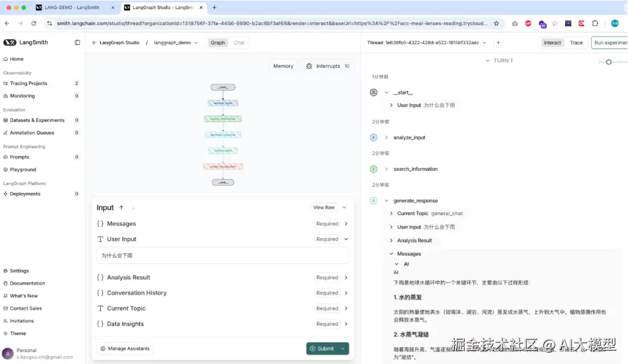
Task: Switch to the Graph view tab
Action: click(218, 42)
